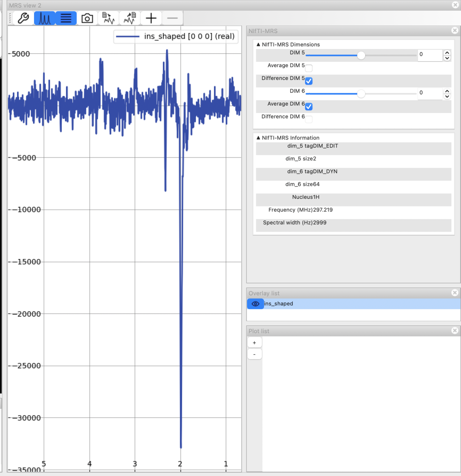This screenshot has height=476, width=461.
Task: Click the Frequency (MHz) 297.219 row
Action: (353, 212)
